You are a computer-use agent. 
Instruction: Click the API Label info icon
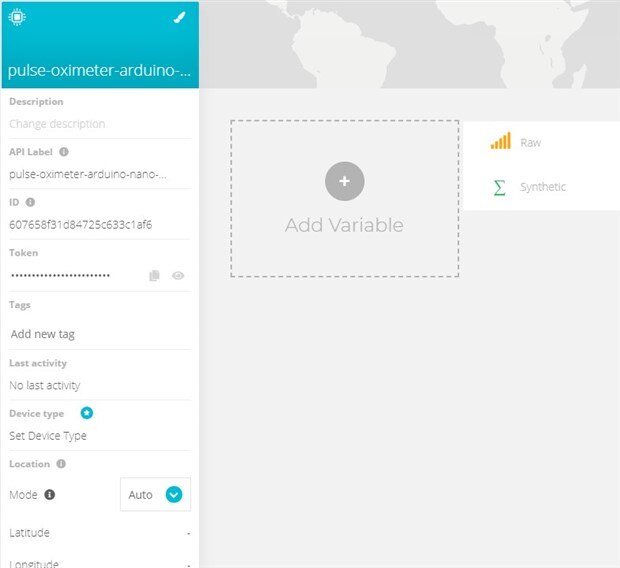(x=64, y=152)
